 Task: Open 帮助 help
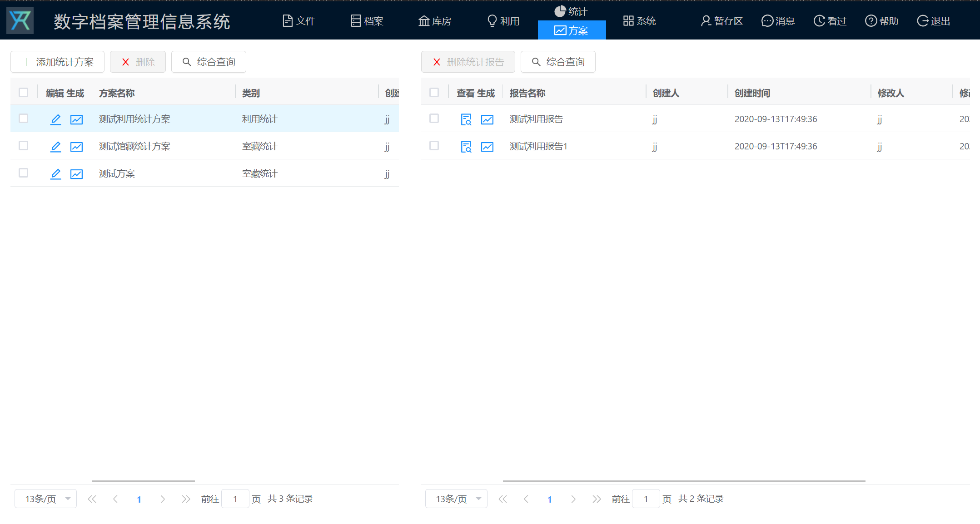point(882,21)
